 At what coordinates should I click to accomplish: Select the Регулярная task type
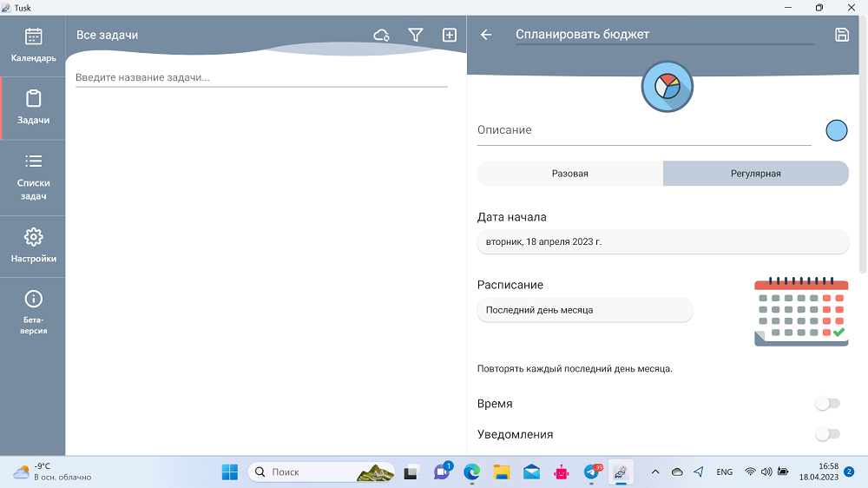(x=755, y=174)
